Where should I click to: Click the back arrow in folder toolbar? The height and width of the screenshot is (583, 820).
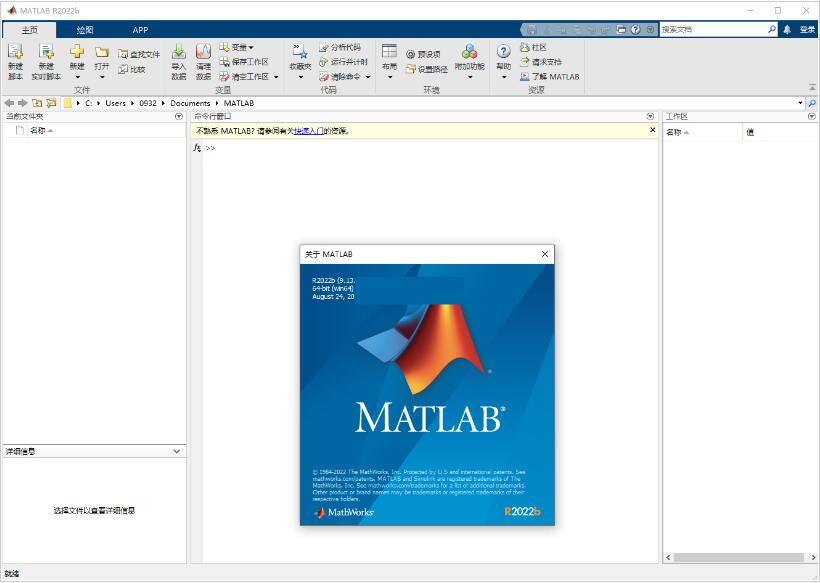coord(9,103)
